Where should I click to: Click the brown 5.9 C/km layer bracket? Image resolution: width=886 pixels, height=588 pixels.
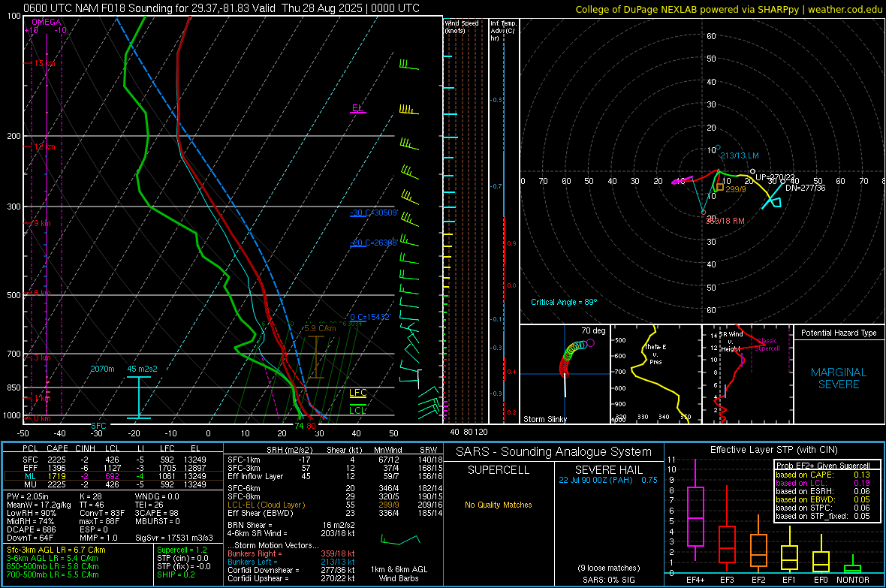tap(316, 357)
